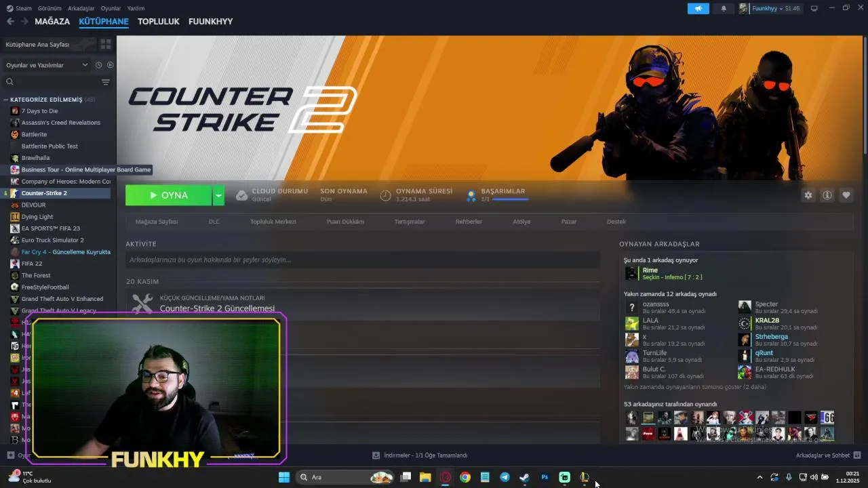This screenshot has height=488, width=868.
Task: Click the achievements ribbon icon
Action: point(471,195)
